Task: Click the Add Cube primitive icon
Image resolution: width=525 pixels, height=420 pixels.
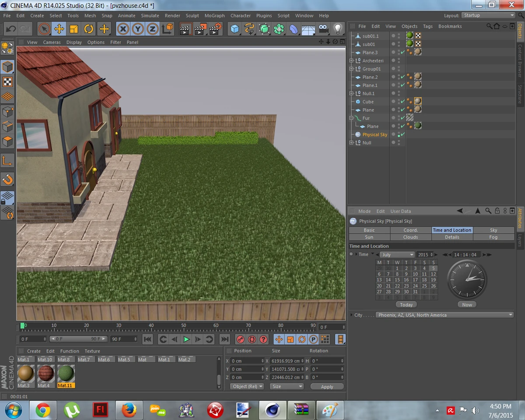Action: [235, 29]
